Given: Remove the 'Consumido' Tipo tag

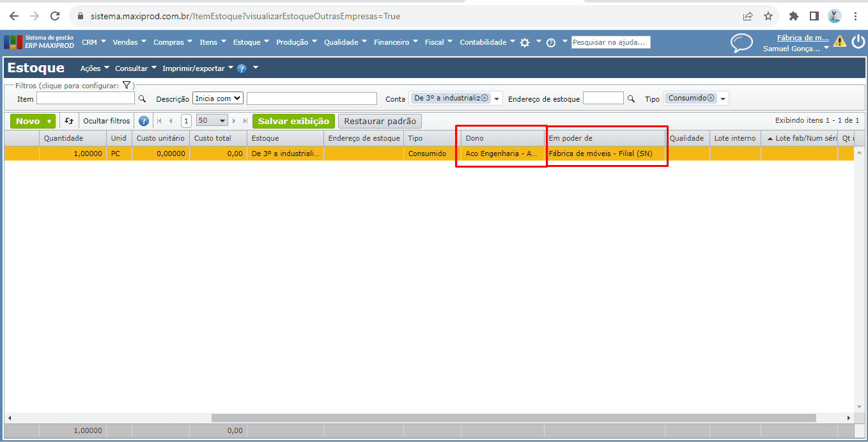Looking at the screenshot, I should pyautogui.click(x=711, y=98).
